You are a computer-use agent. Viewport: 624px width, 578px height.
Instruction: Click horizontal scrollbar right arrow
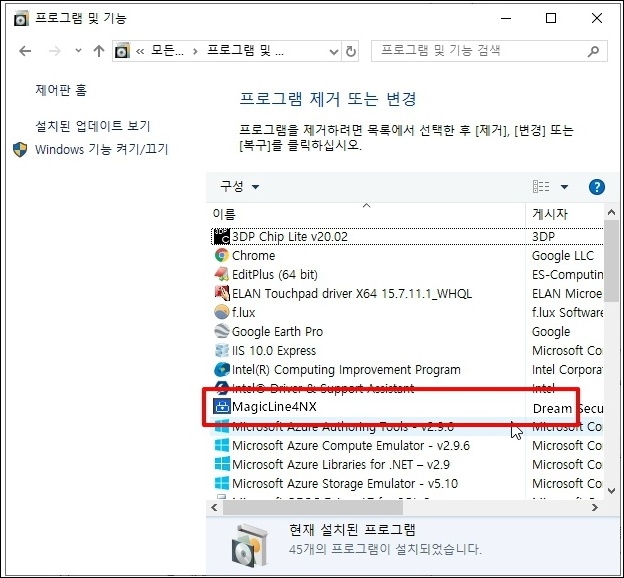click(595, 508)
